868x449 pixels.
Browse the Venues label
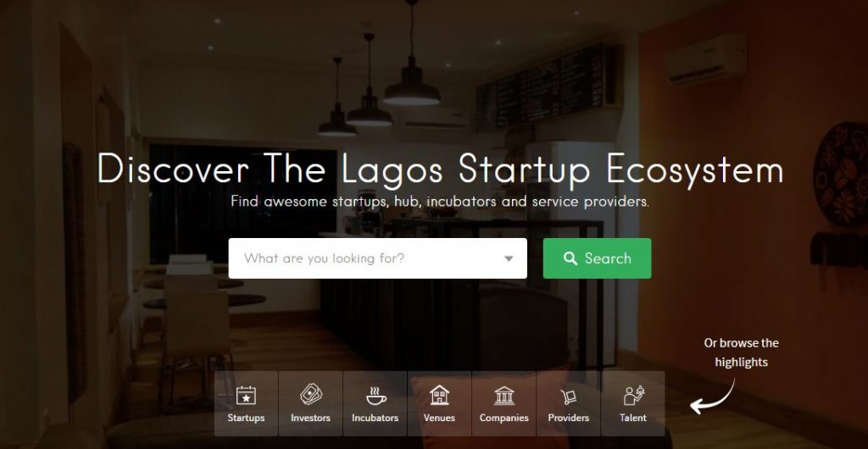click(x=440, y=418)
